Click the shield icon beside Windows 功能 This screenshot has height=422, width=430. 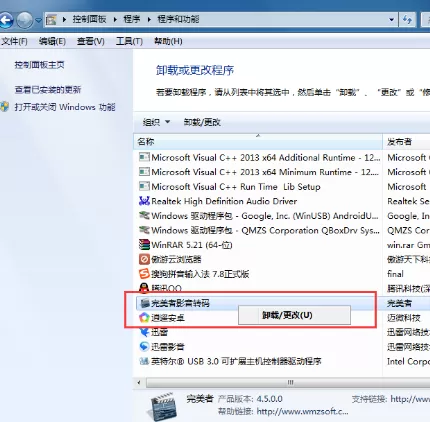click(x=4, y=107)
